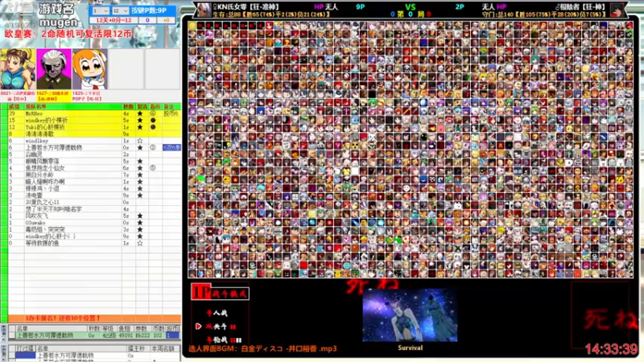This screenshot has width=644, height=362.
Task: Click star beside 上善若水方可厚德载物 in queue list
Action: click(x=140, y=147)
